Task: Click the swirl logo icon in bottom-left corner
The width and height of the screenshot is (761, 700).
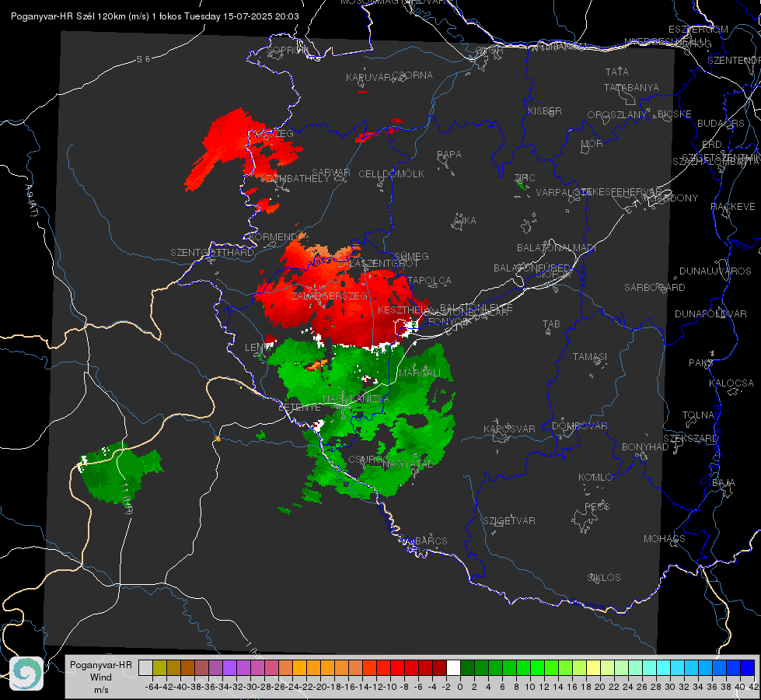Action: click(26, 674)
